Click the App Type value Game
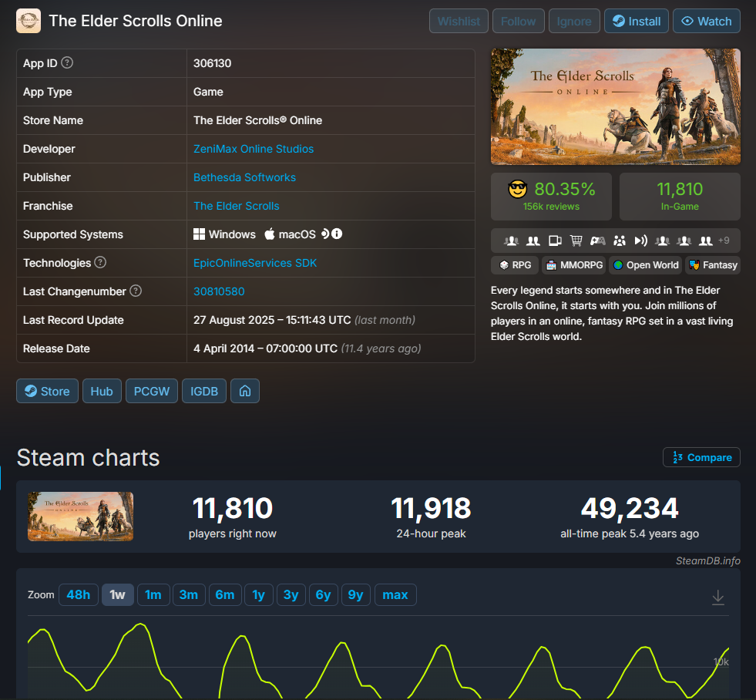This screenshot has height=700, width=756. tap(208, 92)
